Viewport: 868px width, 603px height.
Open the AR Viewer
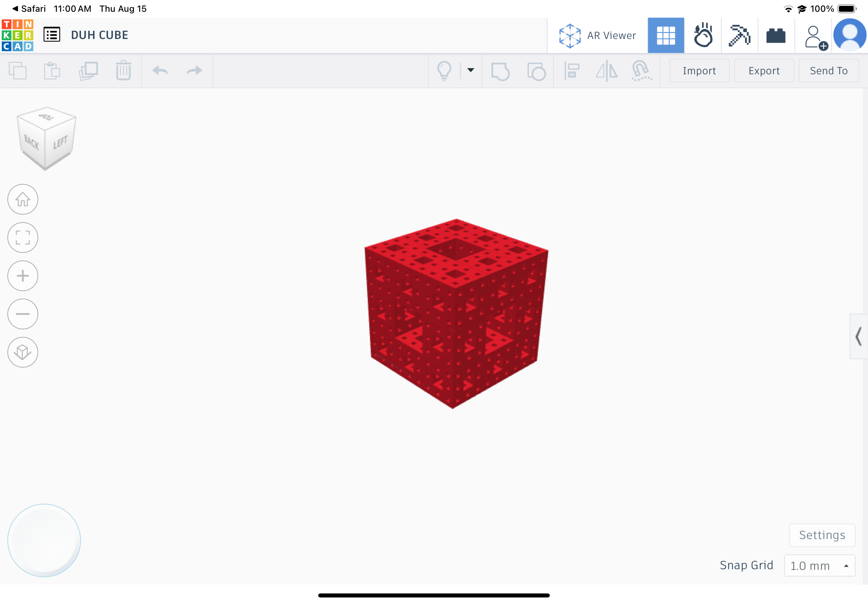click(x=597, y=36)
